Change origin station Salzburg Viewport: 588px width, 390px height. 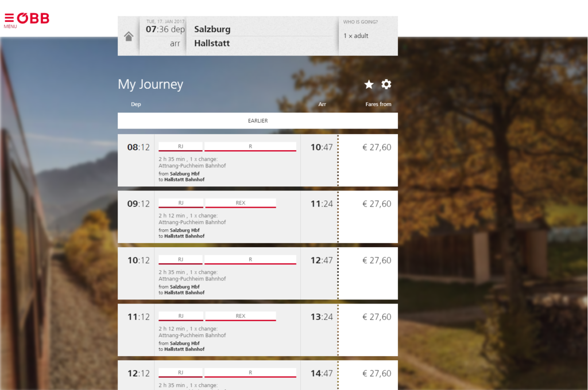pyautogui.click(x=212, y=29)
